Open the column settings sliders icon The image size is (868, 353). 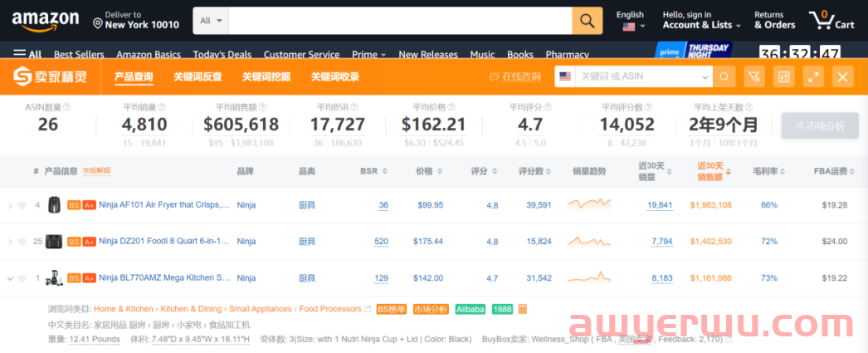point(783,76)
